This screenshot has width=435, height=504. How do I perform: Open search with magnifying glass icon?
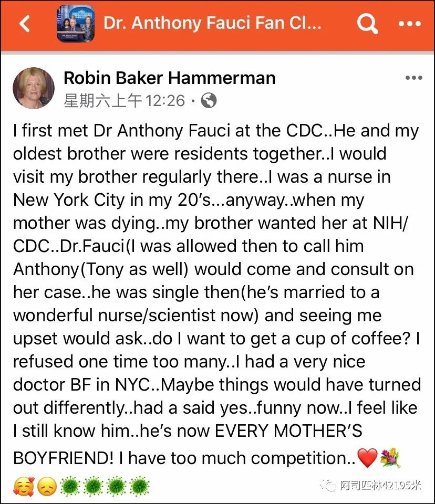pyautogui.click(x=367, y=24)
